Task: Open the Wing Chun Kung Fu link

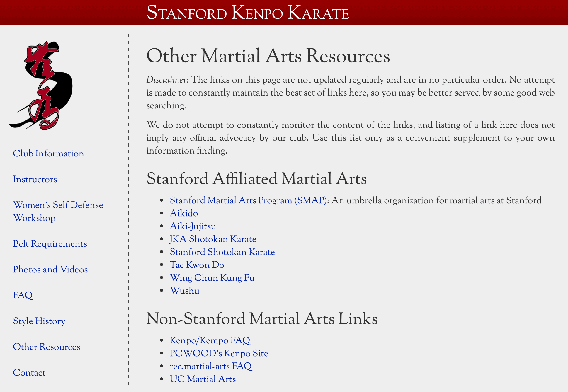Action: (212, 278)
